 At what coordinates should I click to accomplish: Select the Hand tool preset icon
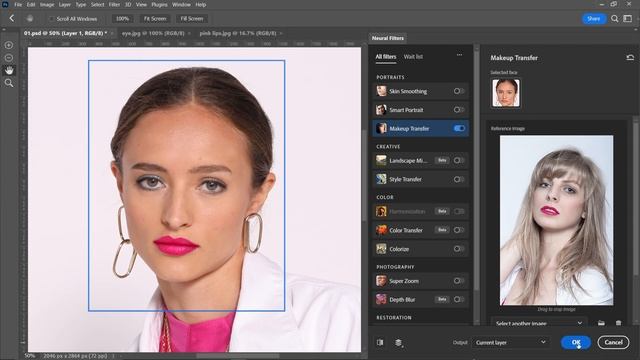tap(30, 18)
